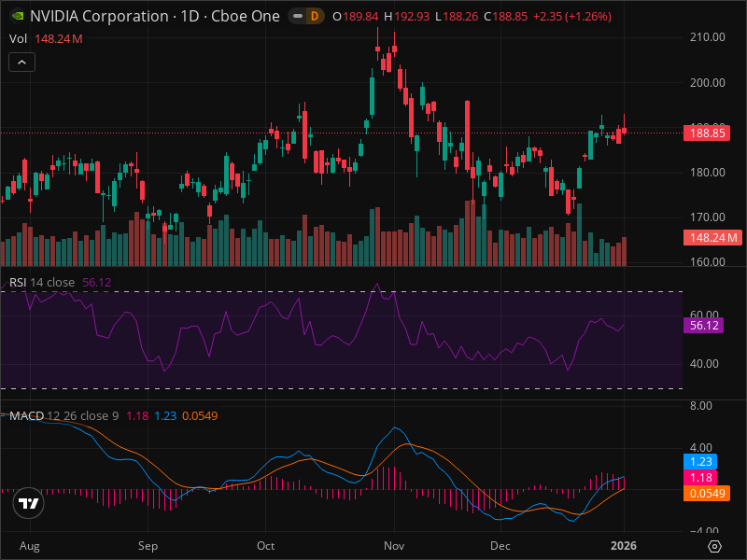
Task: Click the 8.00 MACD axis tick
Action: [701, 406]
